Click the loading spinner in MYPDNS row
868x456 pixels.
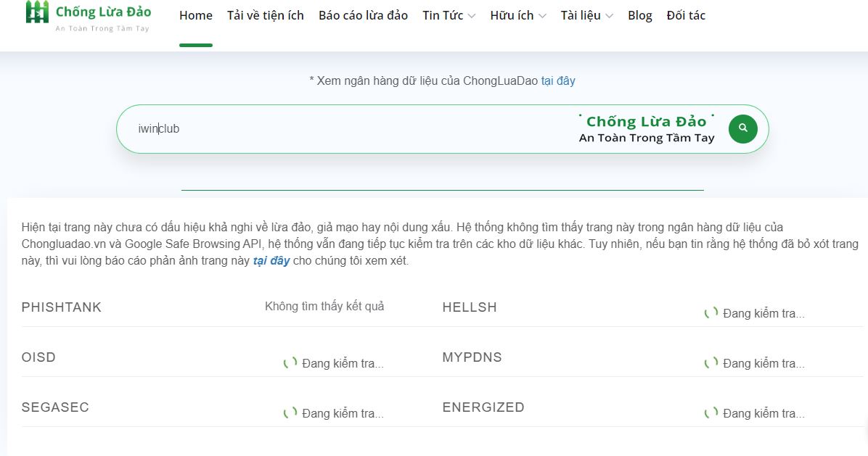[711, 362]
